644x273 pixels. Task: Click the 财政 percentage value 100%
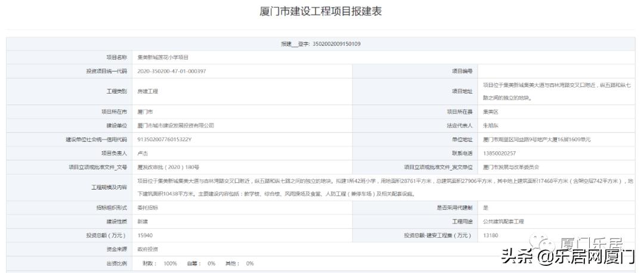[170, 263]
